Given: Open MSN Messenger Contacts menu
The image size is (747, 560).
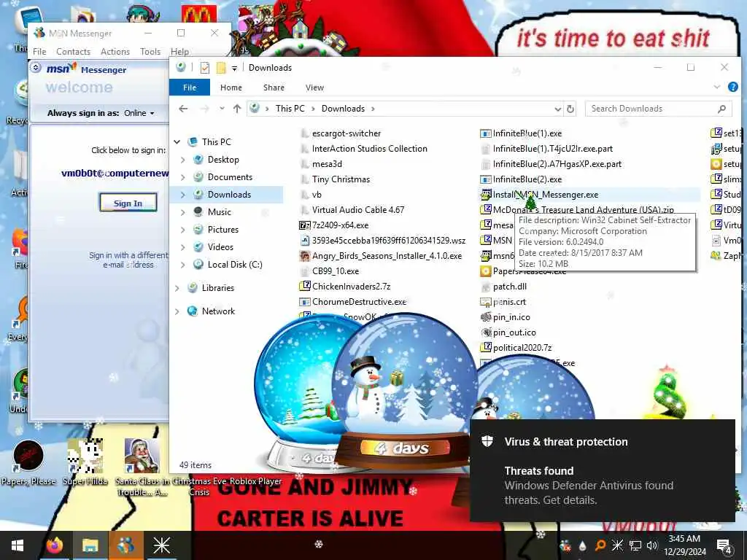Looking at the screenshot, I should coord(74,52).
